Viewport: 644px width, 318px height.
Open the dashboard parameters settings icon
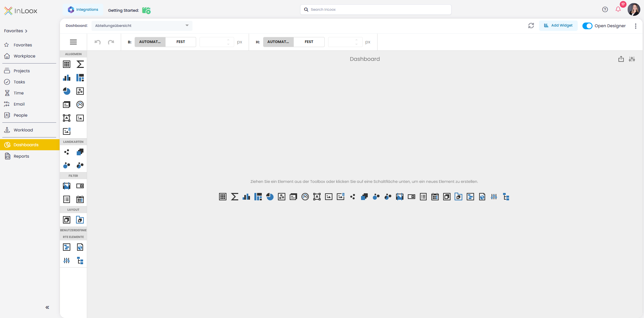pos(632,59)
